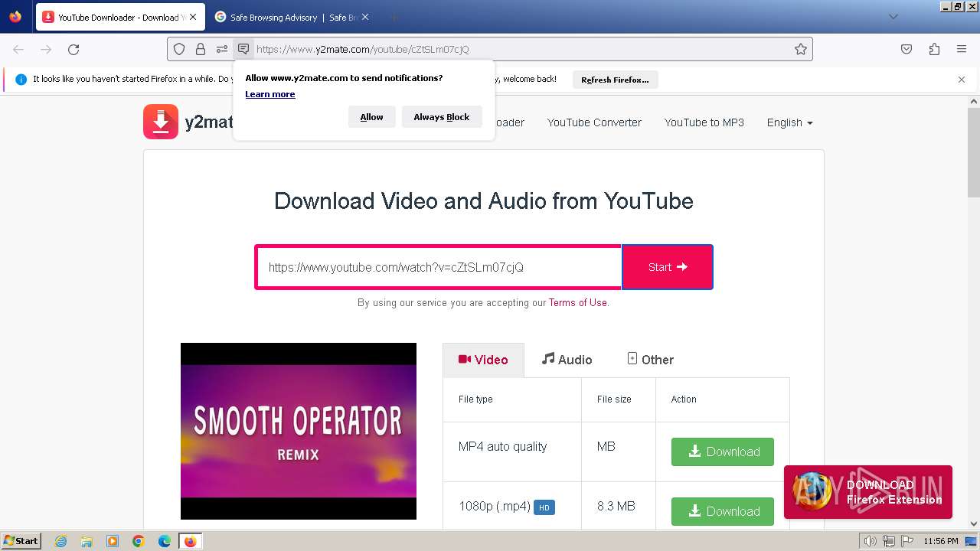Open the site permissions icon in the address bar
Image resolution: width=980 pixels, height=551 pixels.
[x=222, y=49]
